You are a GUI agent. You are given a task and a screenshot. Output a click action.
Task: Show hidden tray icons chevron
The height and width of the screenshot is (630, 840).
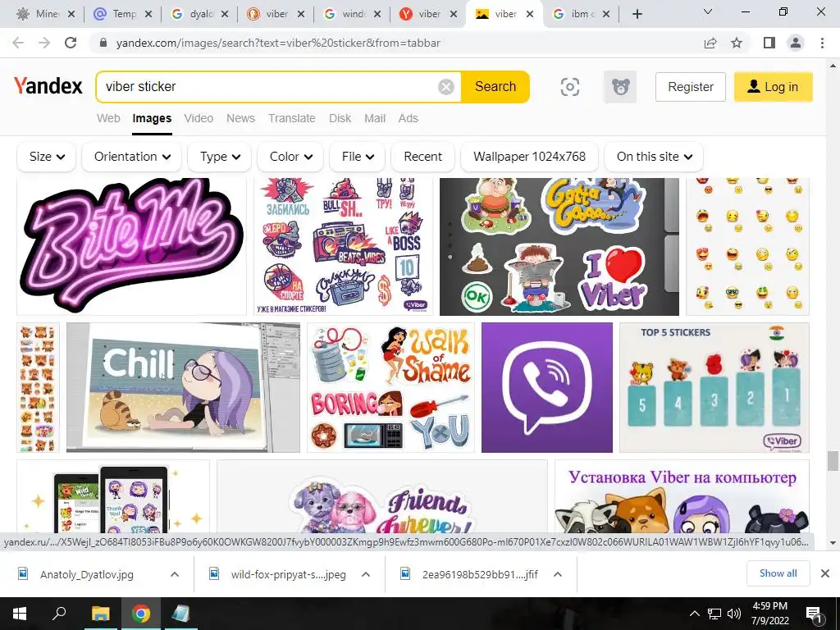[694, 614]
